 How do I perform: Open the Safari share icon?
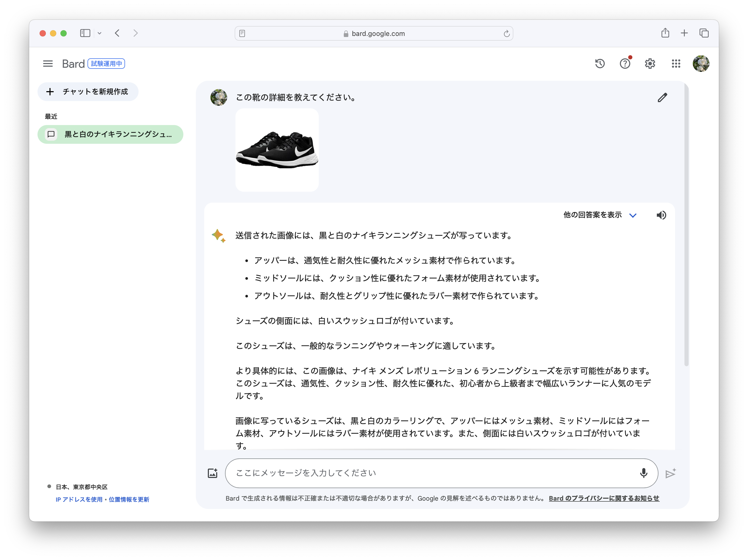tap(665, 33)
